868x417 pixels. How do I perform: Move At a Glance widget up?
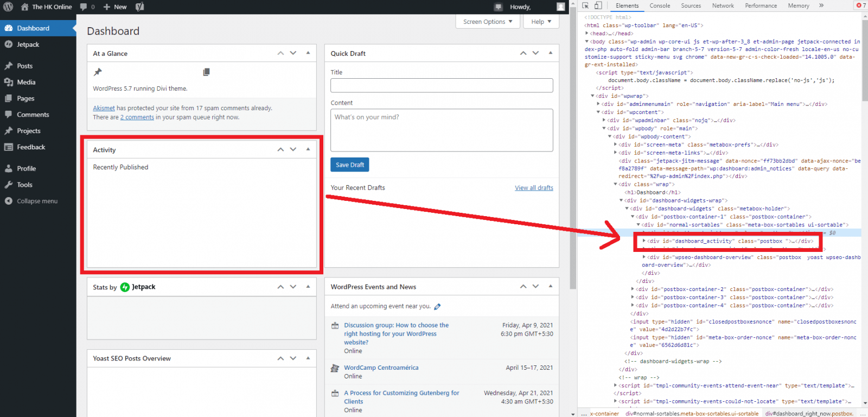coord(280,53)
